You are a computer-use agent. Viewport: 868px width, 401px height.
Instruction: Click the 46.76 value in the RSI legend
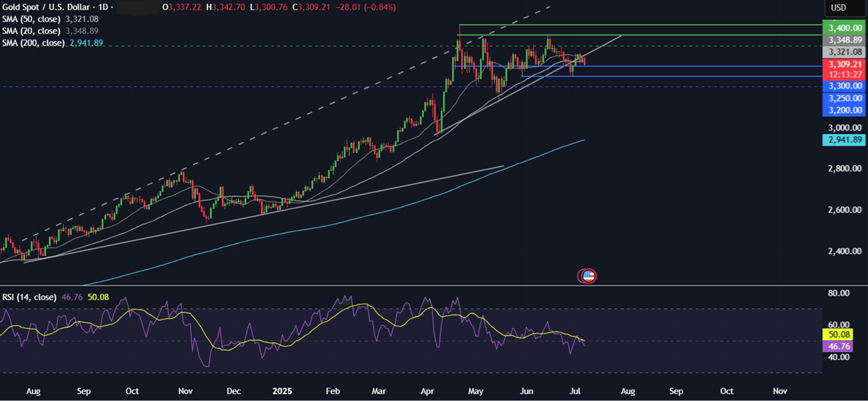[x=72, y=298]
